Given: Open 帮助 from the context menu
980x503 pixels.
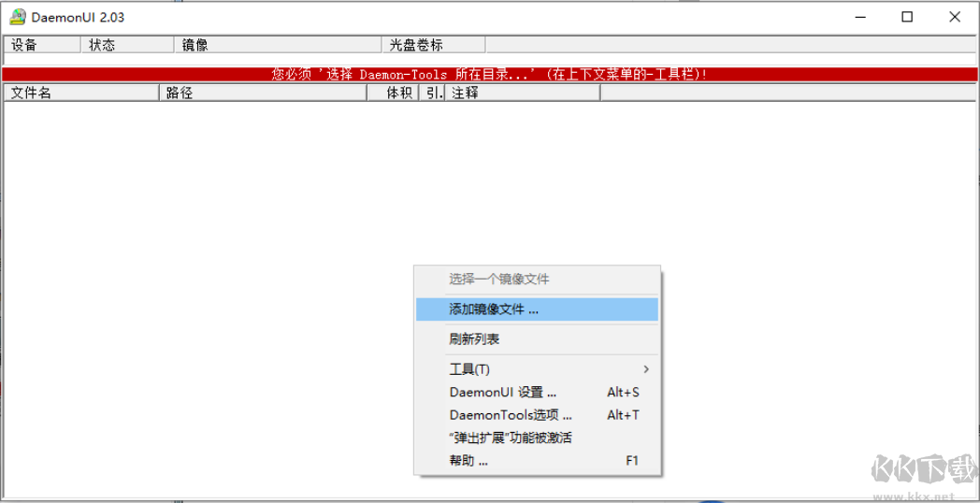Looking at the screenshot, I should pos(537,461).
